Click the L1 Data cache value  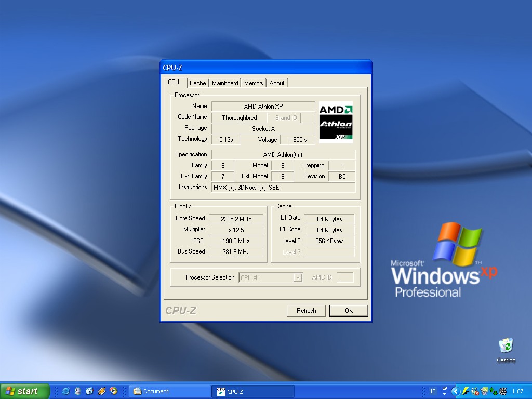click(x=329, y=219)
